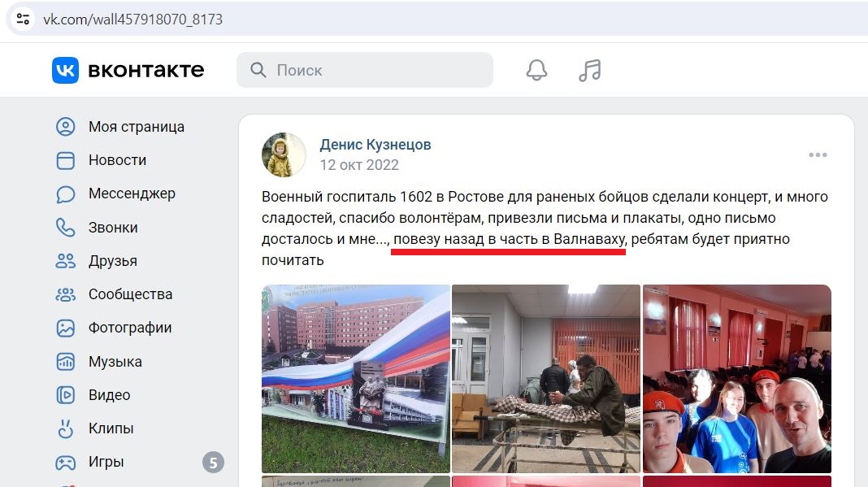Image resolution: width=868 pixels, height=487 pixels.
Task: Click the Мессенджер chat bubble icon
Action: click(x=65, y=194)
